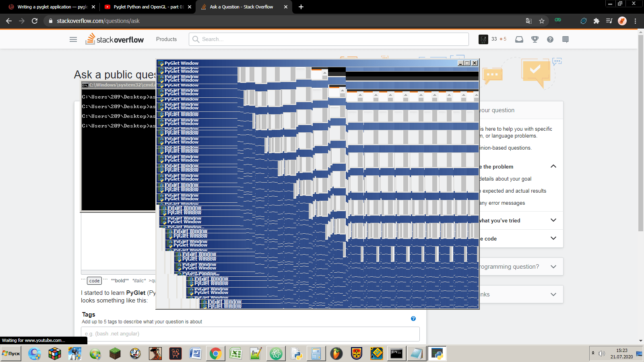Open the Tags help question mark
Image resolution: width=644 pixels, height=362 pixels.
tap(413, 319)
